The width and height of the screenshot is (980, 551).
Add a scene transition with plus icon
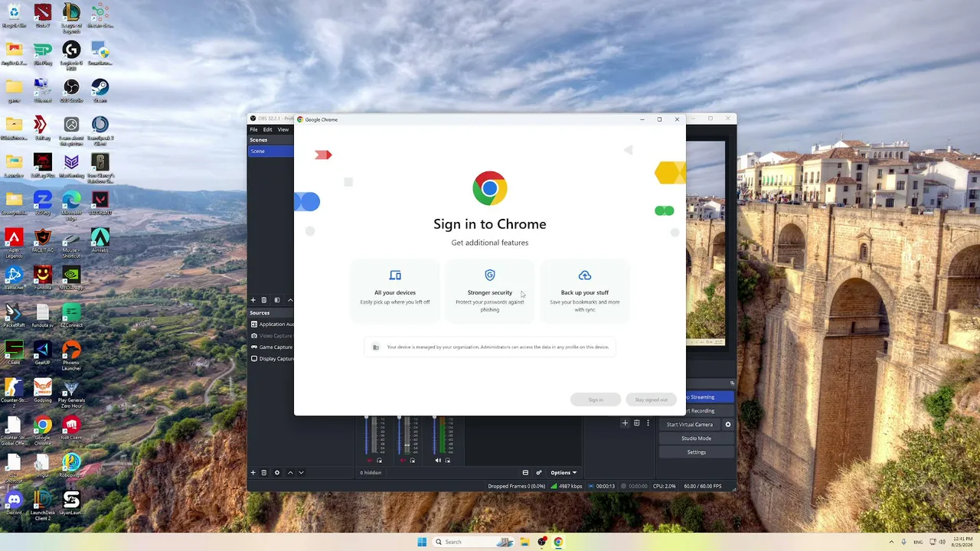(x=625, y=422)
